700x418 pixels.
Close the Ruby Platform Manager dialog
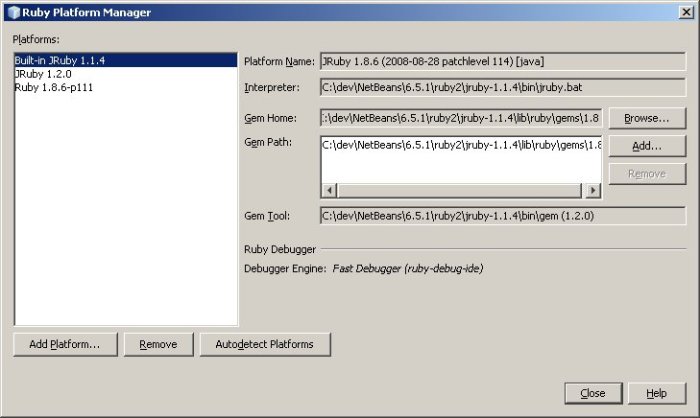point(593,393)
